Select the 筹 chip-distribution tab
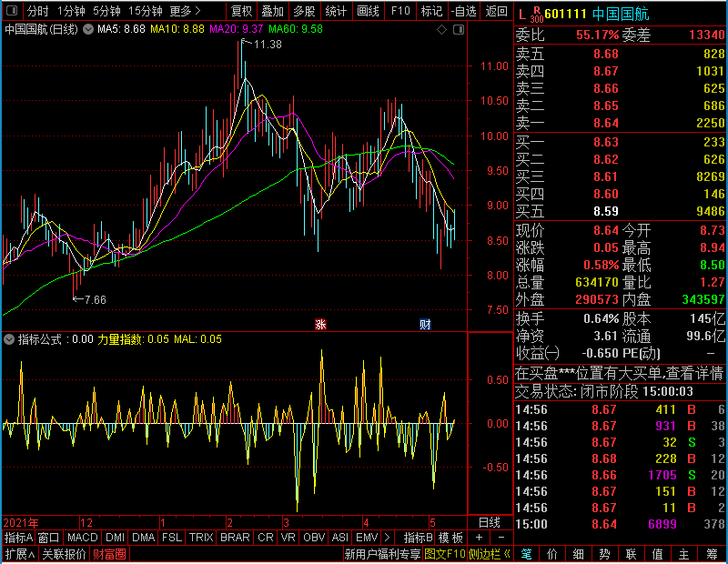728x564 pixels. coord(712,554)
